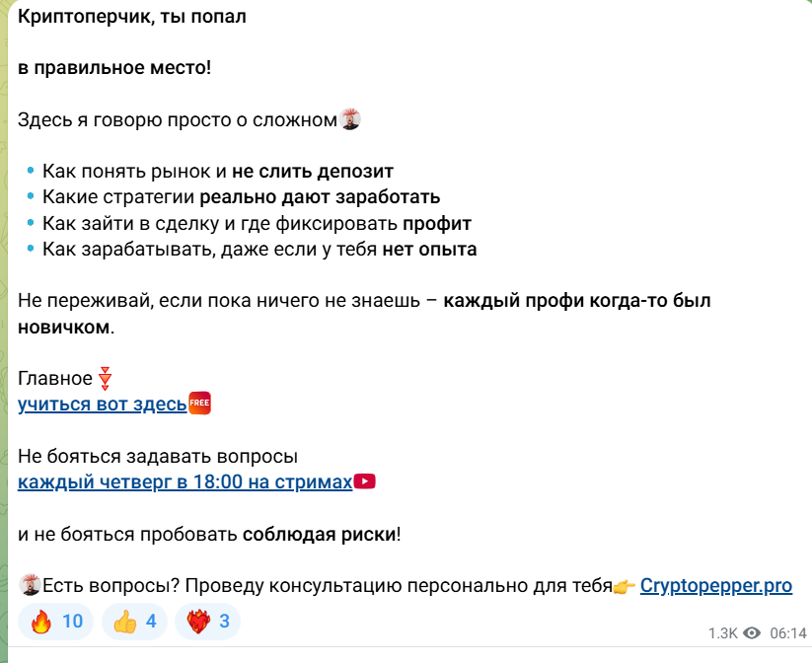Click the pepper emoji before the questions line
Viewport: 812px width, 663px height.
(29, 586)
